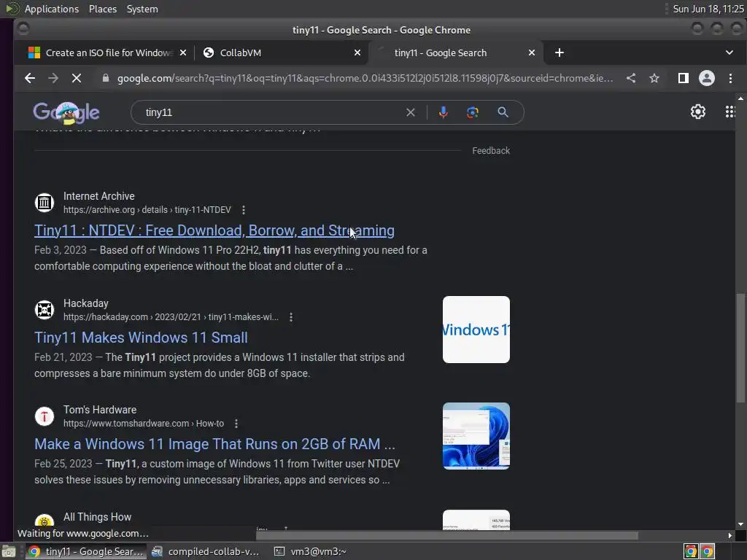This screenshot has height=560, width=747.
Task: Open the Places menu
Action: (102, 9)
